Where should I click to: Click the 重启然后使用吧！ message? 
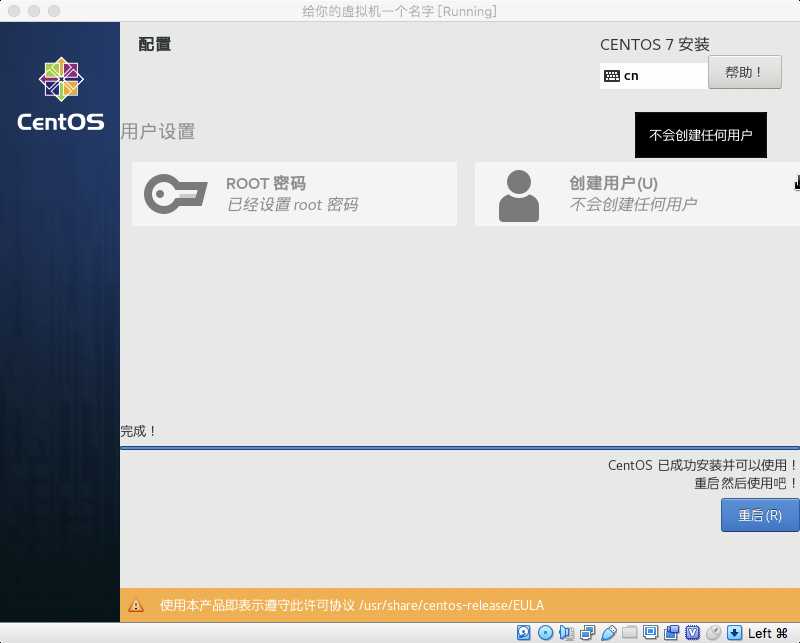pyautogui.click(x=745, y=483)
